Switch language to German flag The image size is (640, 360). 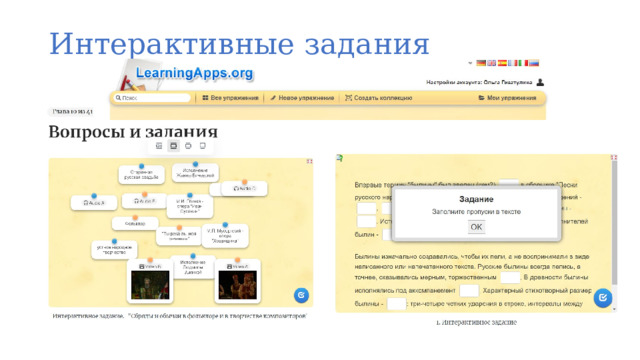(481, 63)
